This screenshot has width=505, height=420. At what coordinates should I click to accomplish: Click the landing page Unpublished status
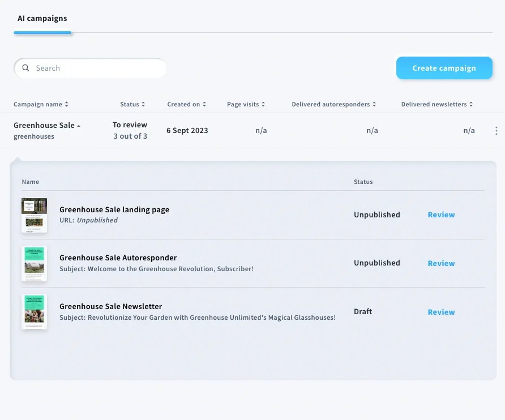377,215
